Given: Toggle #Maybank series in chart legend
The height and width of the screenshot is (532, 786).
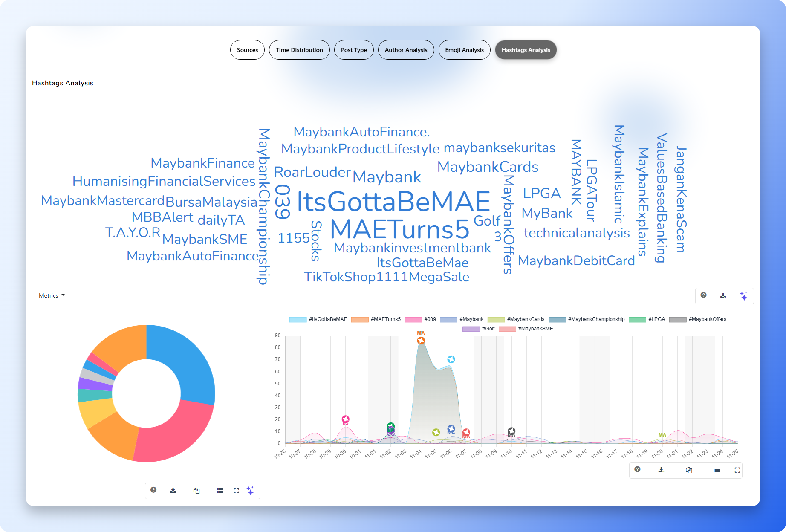Looking at the screenshot, I should point(462,319).
